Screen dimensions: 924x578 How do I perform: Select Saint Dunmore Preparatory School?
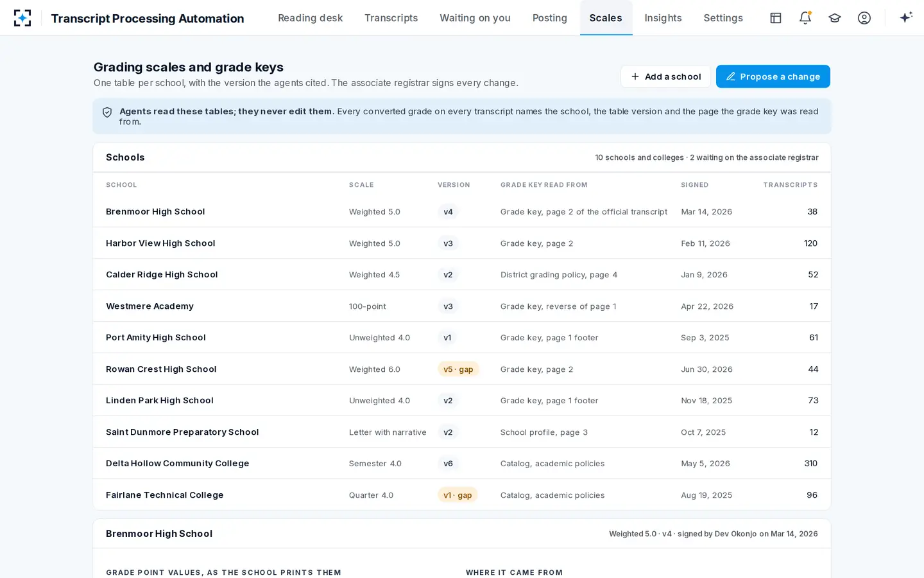click(x=462, y=432)
